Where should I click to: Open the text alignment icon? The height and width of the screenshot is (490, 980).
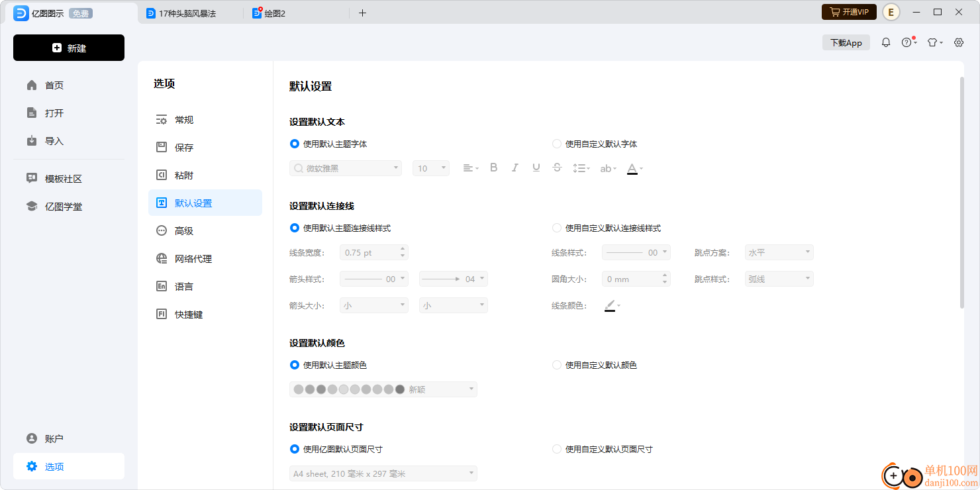469,168
